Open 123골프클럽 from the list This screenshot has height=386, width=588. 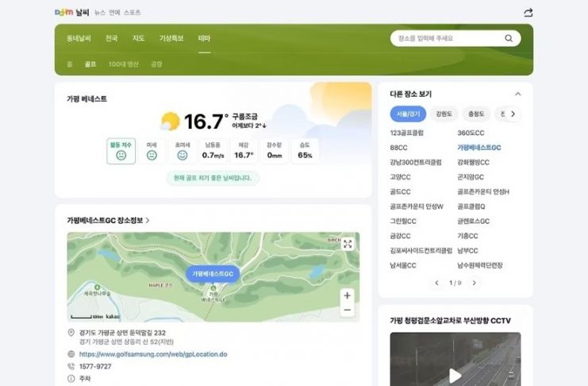tap(407, 133)
